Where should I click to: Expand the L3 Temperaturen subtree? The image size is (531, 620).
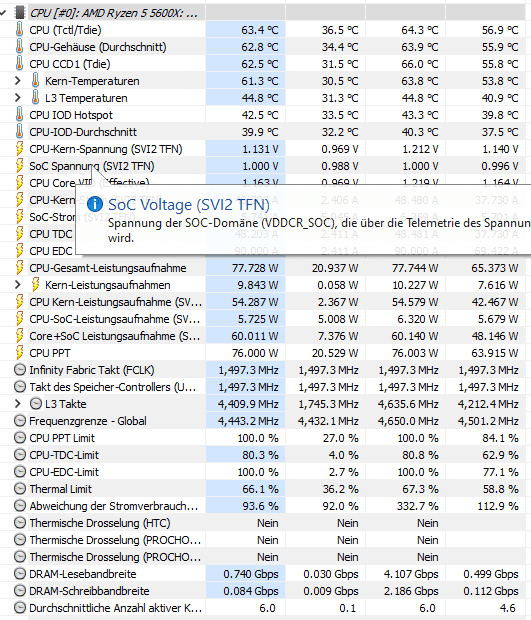click(x=17, y=98)
